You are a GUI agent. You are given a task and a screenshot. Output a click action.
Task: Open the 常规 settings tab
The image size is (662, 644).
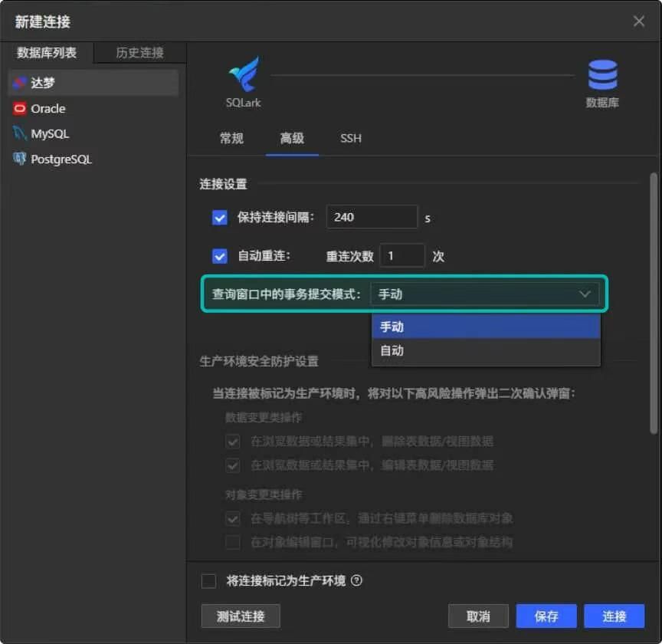231,138
